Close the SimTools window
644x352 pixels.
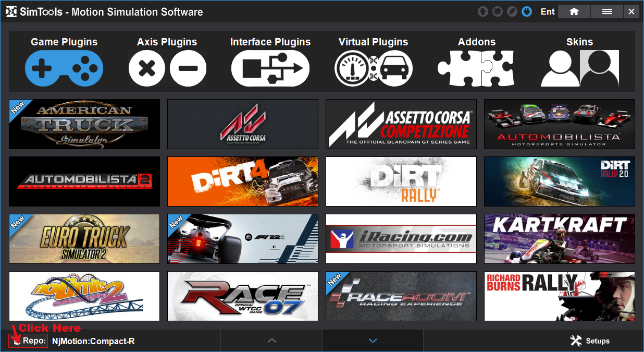pyautogui.click(x=631, y=11)
